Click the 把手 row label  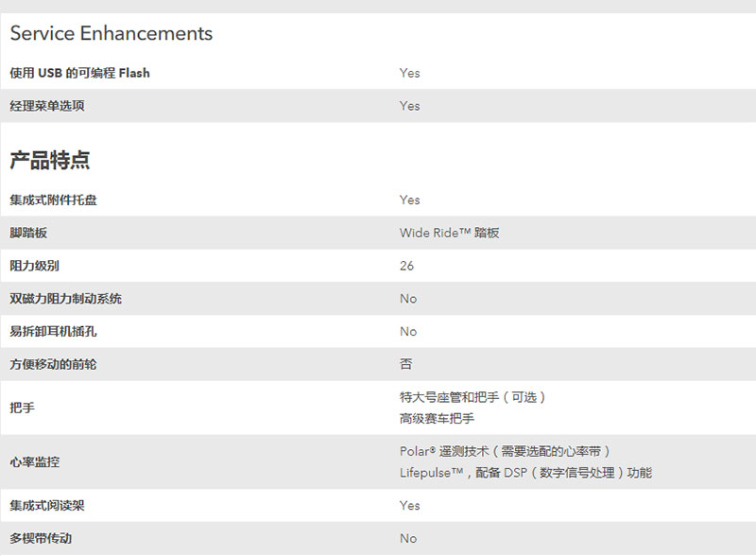[22, 408]
